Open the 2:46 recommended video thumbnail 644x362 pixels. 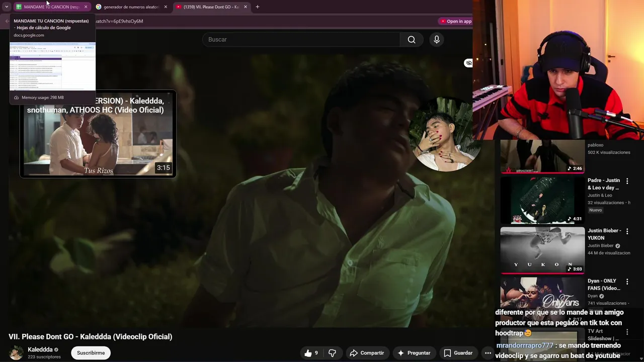[542, 156]
